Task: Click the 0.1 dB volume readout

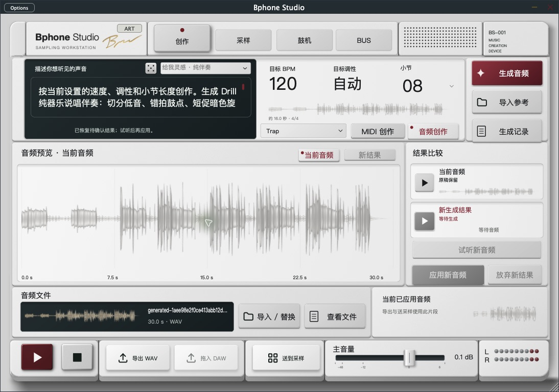Action: pos(463,357)
